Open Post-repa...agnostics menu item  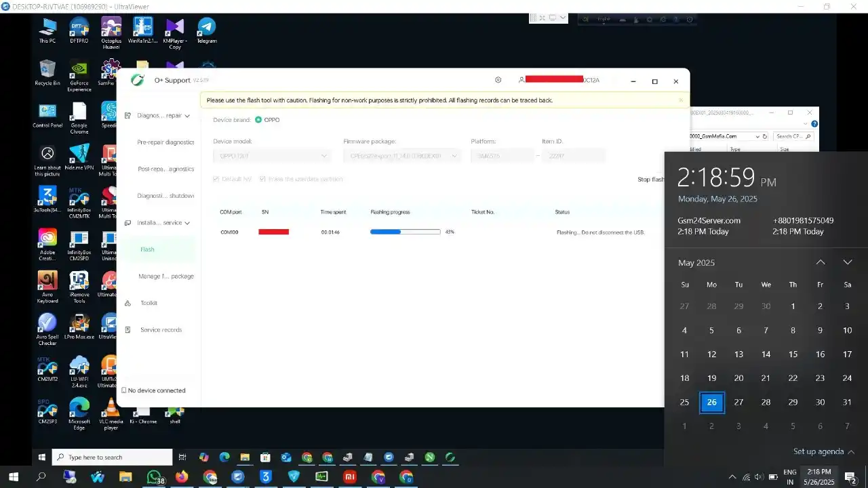pyautogui.click(x=165, y=169)
